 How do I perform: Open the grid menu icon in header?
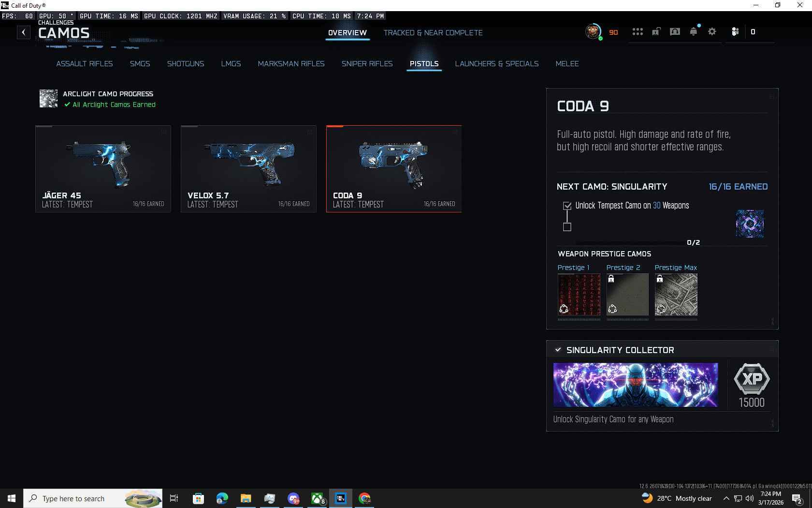[638, 32]
